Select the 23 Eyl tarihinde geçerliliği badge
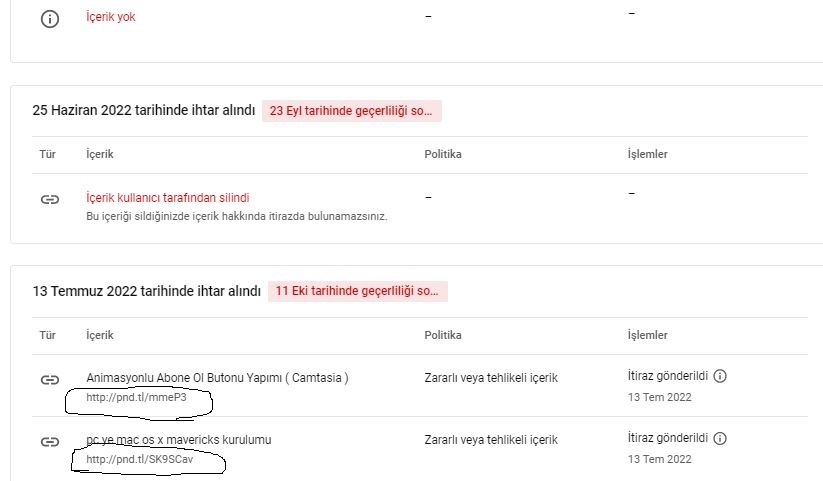823x481 pixels. point(352,111)
